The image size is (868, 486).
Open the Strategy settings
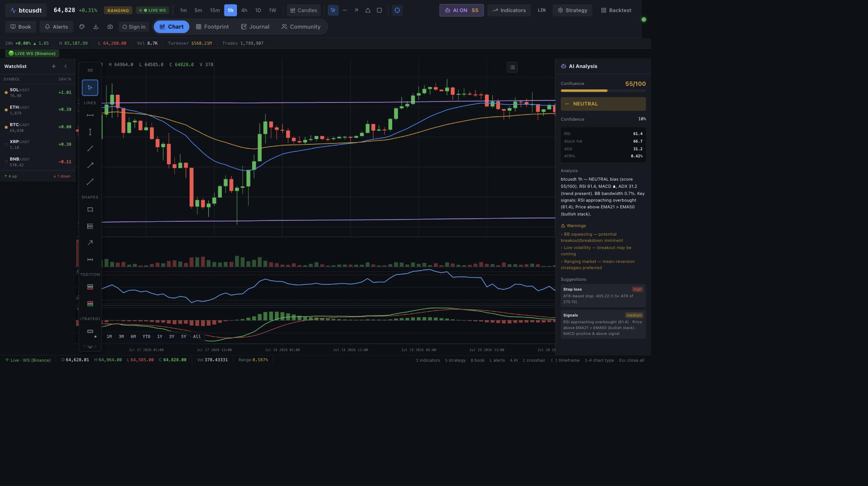pos(572,10)
